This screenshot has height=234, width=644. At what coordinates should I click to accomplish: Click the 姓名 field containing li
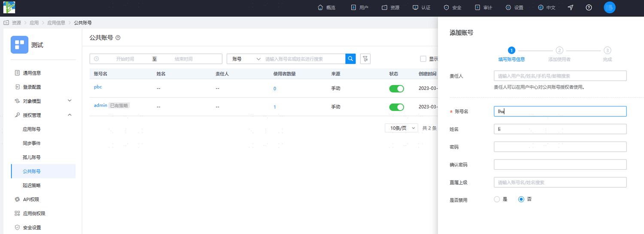point(560,129)
